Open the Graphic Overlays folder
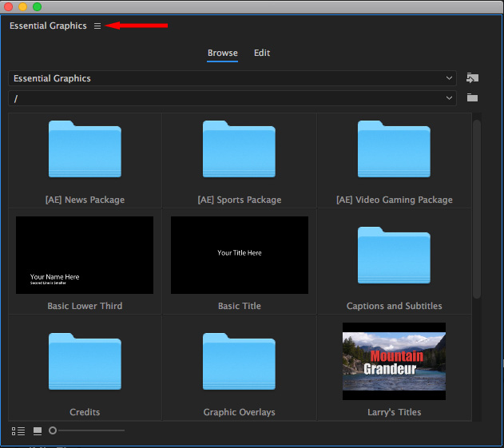The height and width of the screenshot is (448, 504). click(239, 361)
